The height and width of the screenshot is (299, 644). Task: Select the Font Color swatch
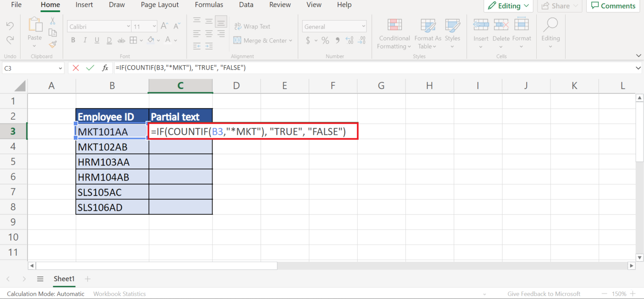(167, 40)
